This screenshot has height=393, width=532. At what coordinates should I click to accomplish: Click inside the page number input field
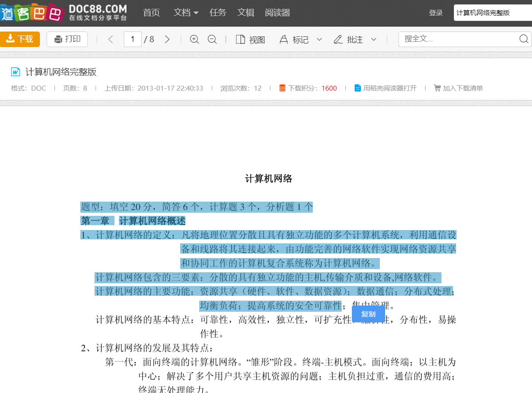click(x=132, y=39)
